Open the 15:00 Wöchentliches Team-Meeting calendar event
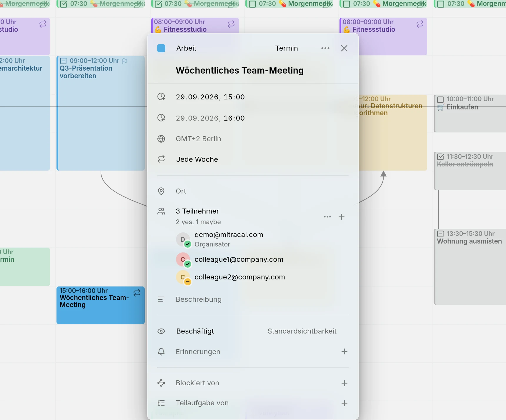This screenshot has height=420, width=506. click(x=101, y=305)
